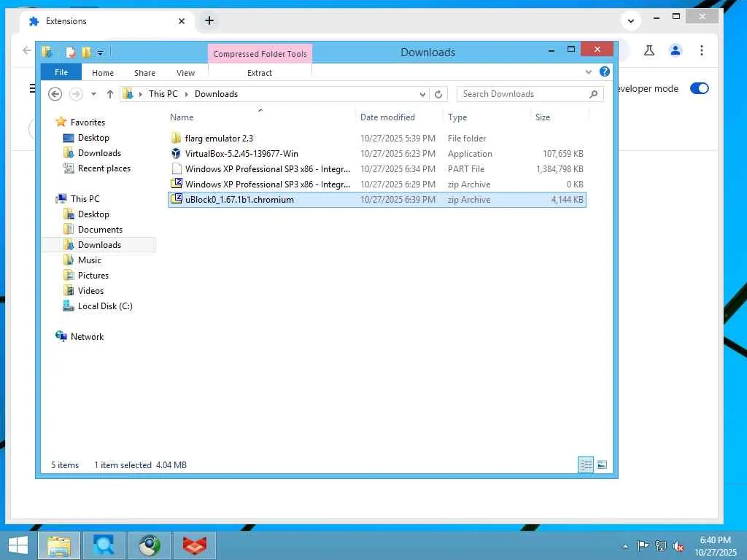Expand the address bar history dropdown
747x560 pixels.
pos(422,94)
